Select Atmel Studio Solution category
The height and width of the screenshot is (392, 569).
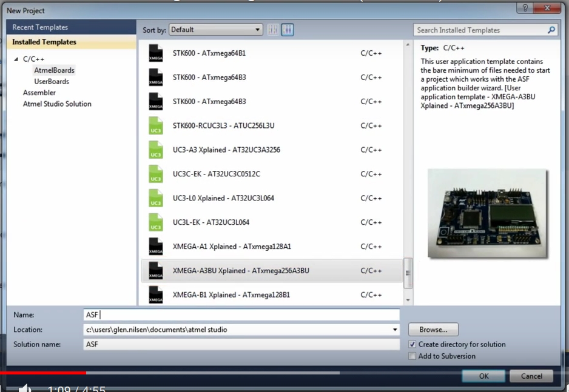click(x=57, y=104)
